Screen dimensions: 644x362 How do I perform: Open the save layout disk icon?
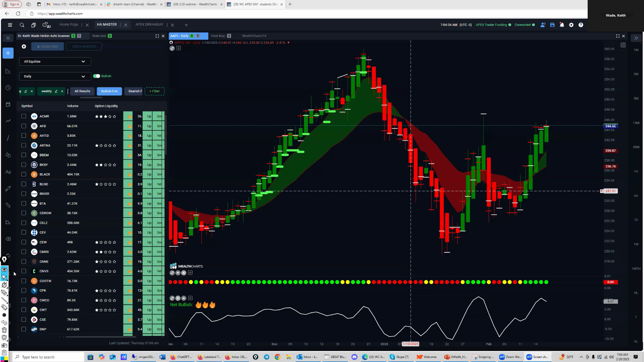[x=552, y=25]
